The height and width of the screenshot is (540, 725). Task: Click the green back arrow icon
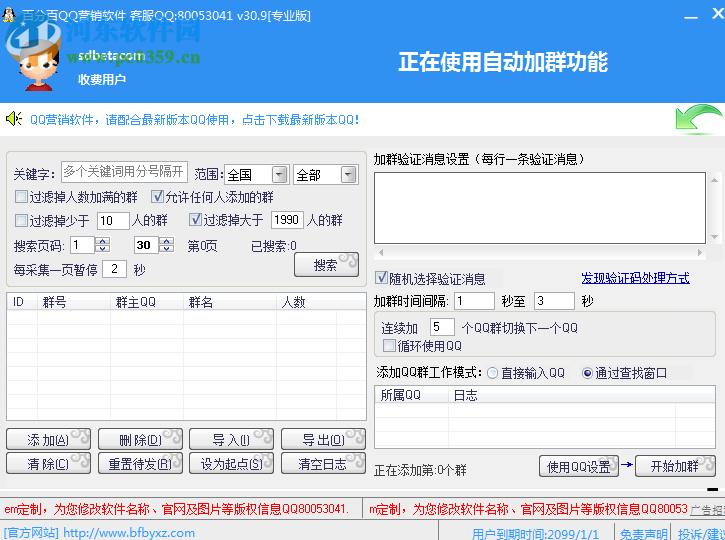tap(699, 120)
